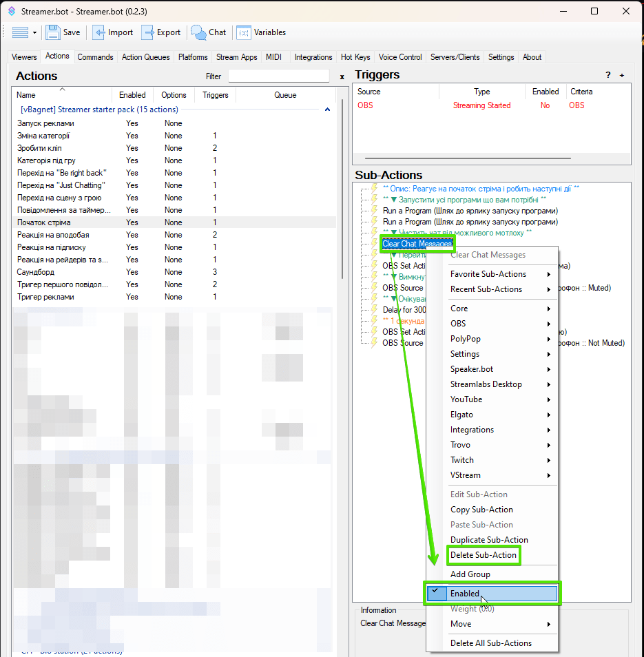644x657 pixels.
Task: Switch to the Commands tab
Action: pos(95,57)
